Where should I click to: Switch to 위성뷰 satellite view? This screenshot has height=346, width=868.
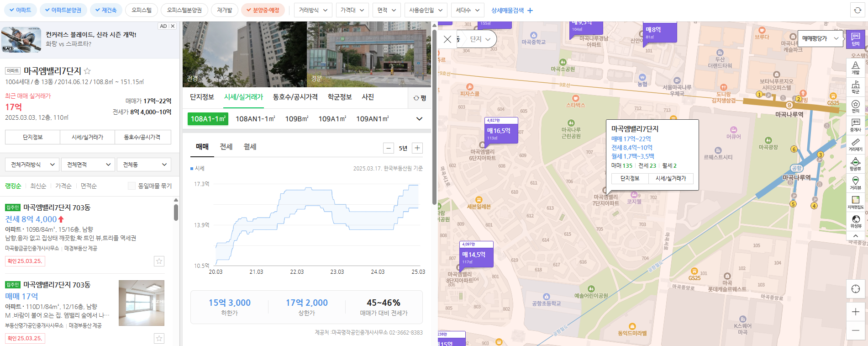(x=855, y=222)
